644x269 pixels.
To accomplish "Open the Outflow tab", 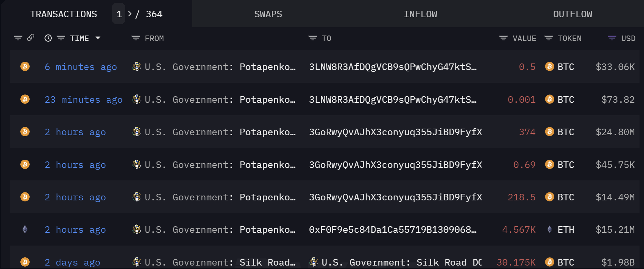I will click(573, 14).
